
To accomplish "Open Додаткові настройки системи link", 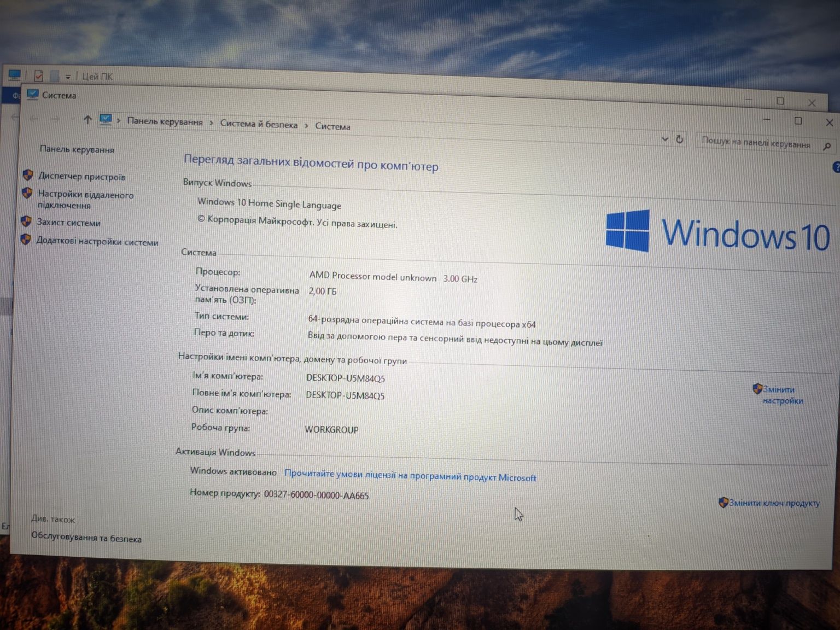I will tap(97, 241).
